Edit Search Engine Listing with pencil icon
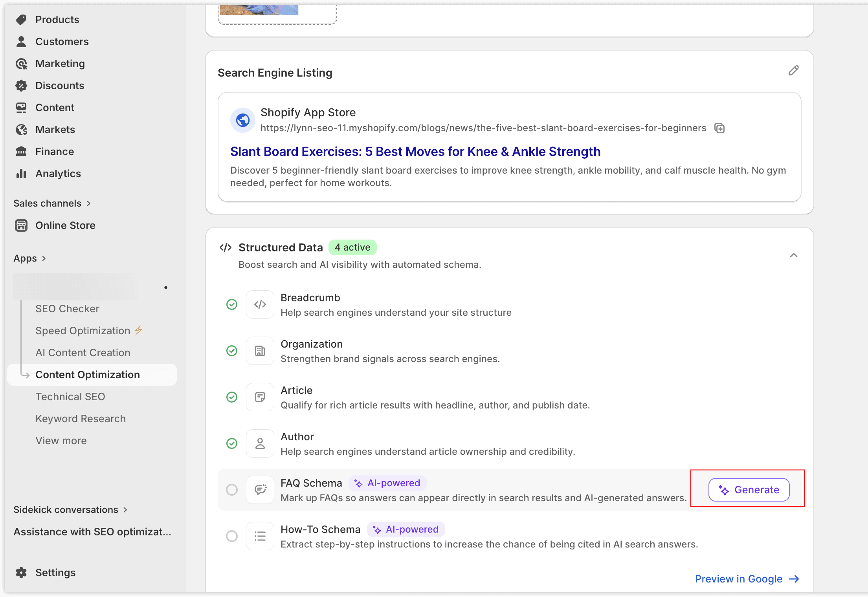 [x=793, y=71]
